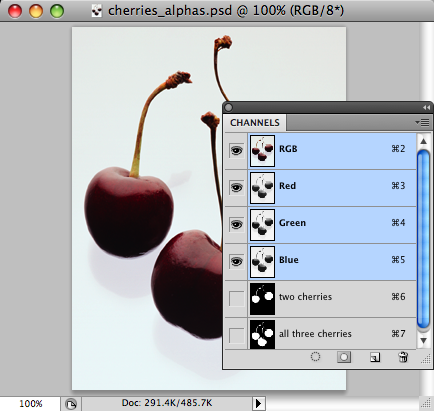
Task: Click status bar preview icon next to zoom
Action: pos(71,404)
